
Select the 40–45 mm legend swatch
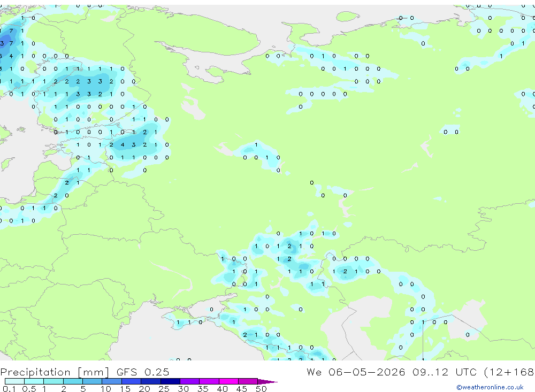(x=228, y=381)
